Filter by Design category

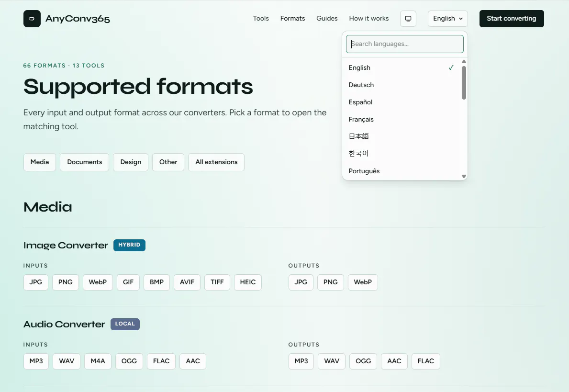131,162
